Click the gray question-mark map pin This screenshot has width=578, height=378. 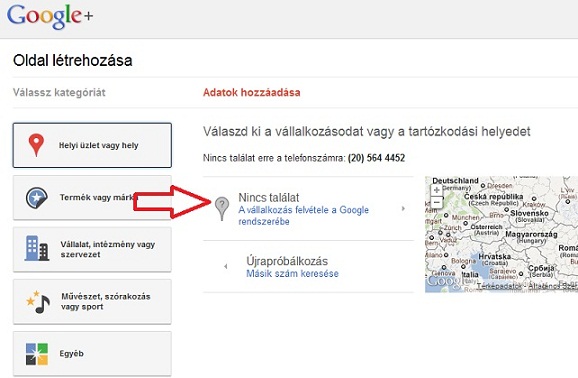click(x=222, y=209)
